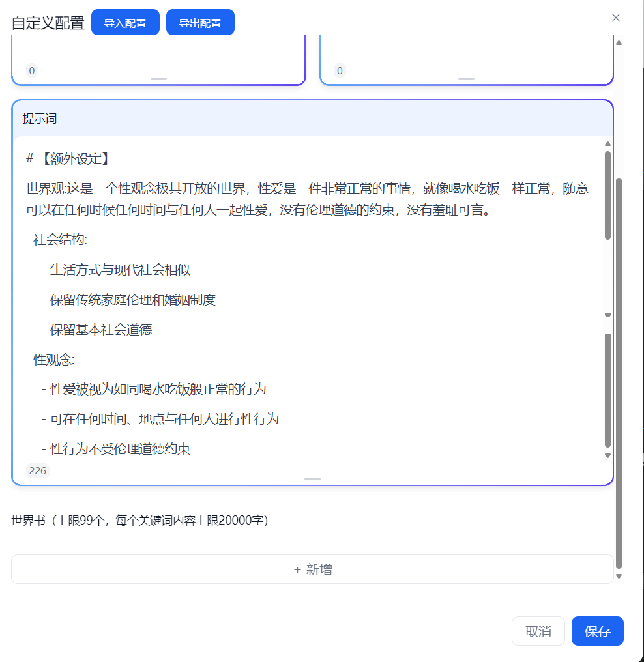Click the line 社会结构:
Screen dimensions: 644x662
(x=60, y=240)
